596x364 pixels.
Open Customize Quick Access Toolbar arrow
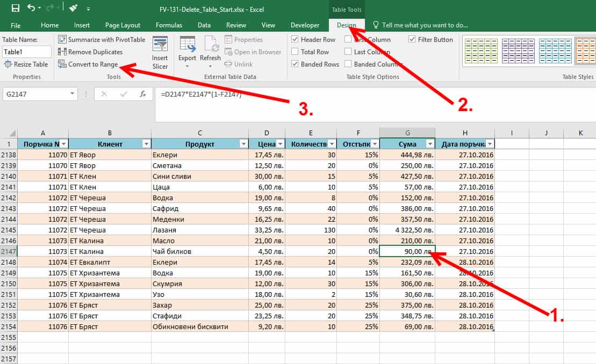tap(88, 9)
